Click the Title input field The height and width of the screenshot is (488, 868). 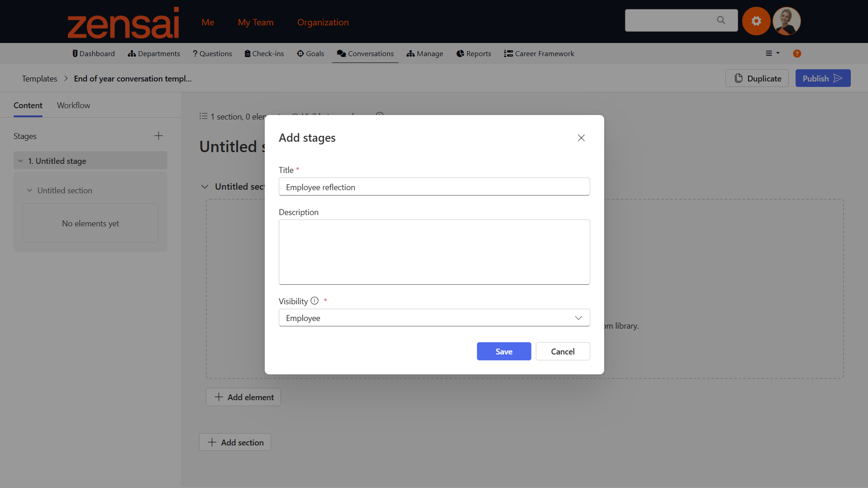(x=434, y=187)
